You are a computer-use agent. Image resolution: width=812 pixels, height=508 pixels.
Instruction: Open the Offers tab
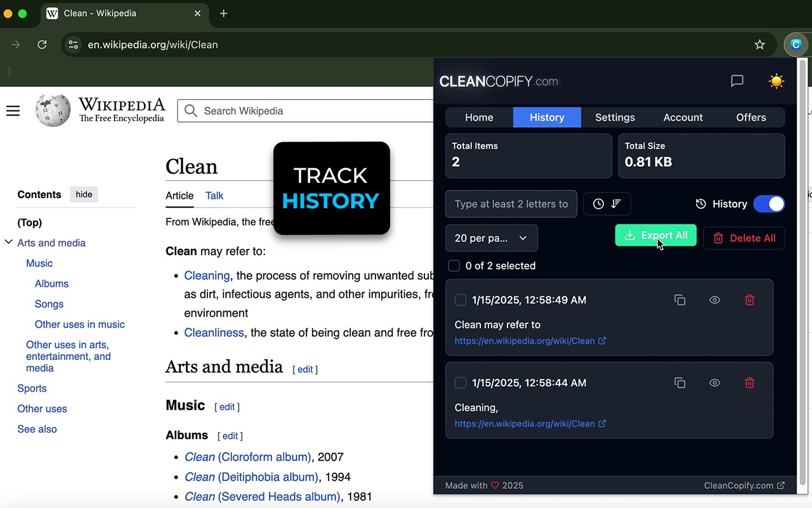pos(751,117)
